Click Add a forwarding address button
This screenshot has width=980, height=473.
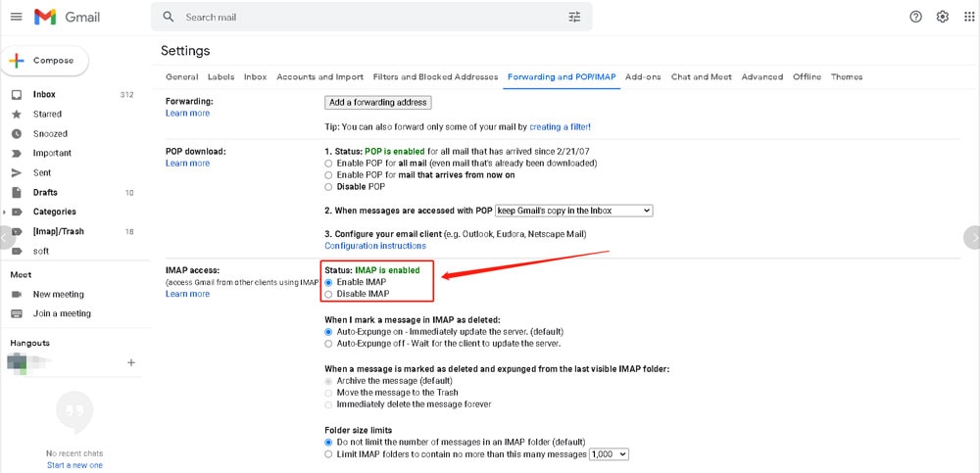(378, 103)
